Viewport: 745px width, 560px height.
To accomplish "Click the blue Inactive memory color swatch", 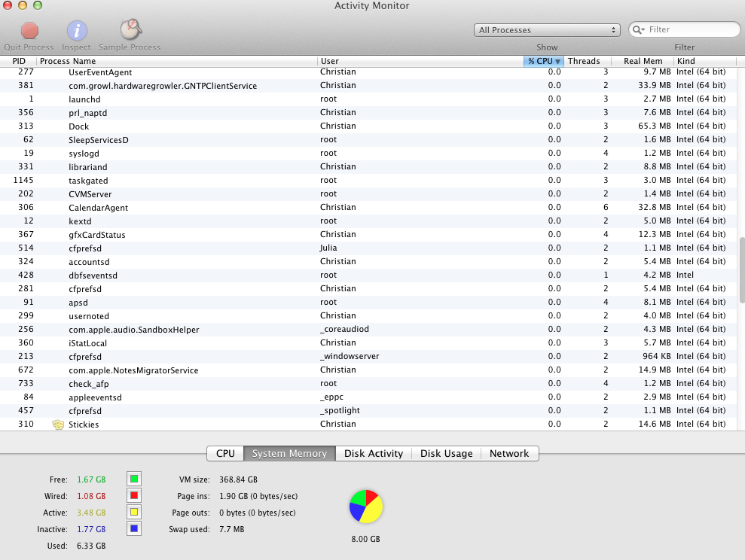I will coord(134,528).
